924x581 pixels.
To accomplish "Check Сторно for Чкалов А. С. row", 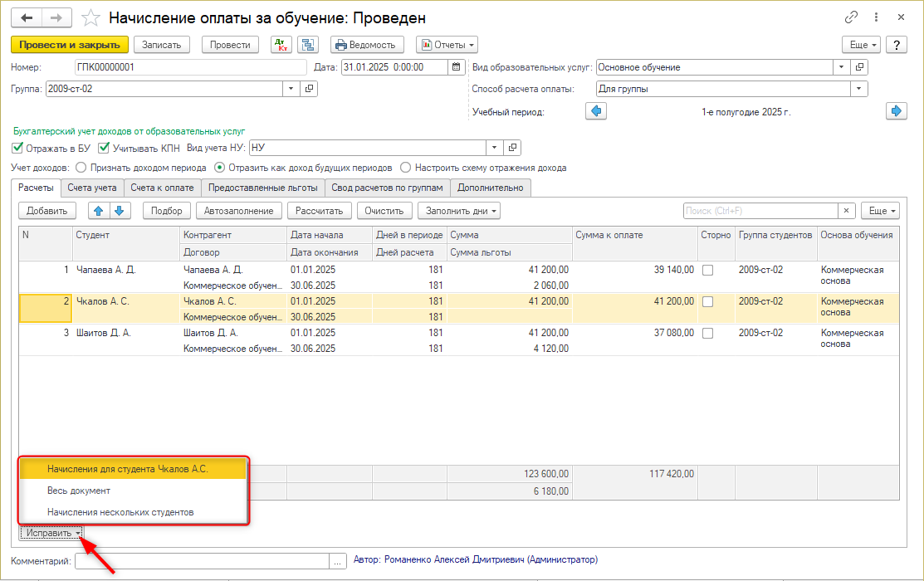I will tap(707, 301).
